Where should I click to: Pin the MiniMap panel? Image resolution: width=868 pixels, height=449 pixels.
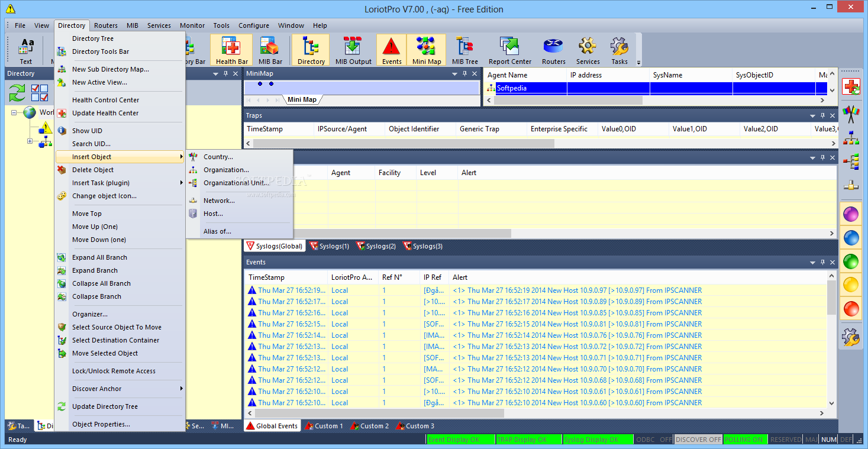pos(465,74)
